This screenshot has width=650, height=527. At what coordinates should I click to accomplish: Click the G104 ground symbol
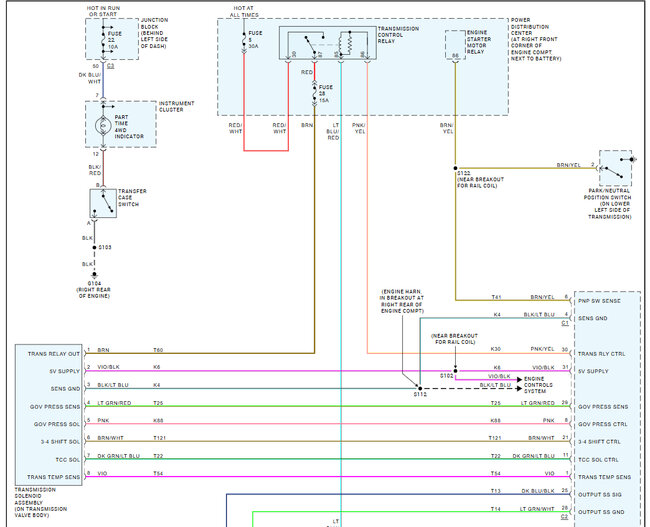pyautogui.click(x=95, y=275)
